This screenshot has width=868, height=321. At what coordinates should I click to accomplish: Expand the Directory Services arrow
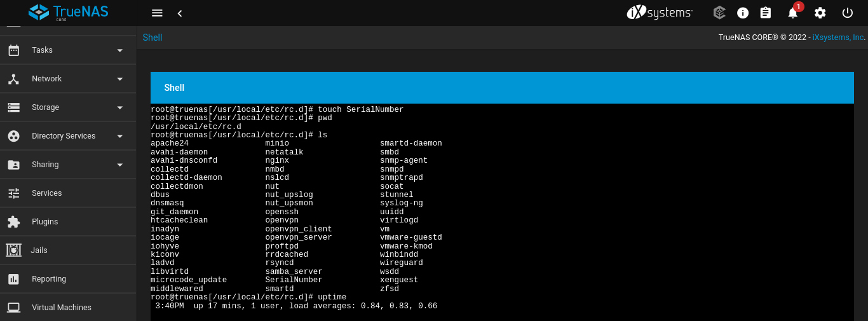point(120,136)
